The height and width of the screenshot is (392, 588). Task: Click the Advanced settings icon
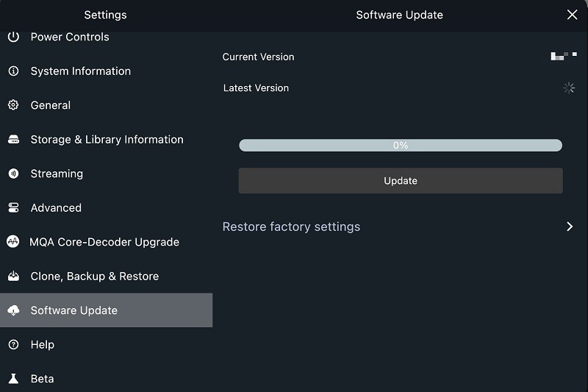click(x=13, y=208)
